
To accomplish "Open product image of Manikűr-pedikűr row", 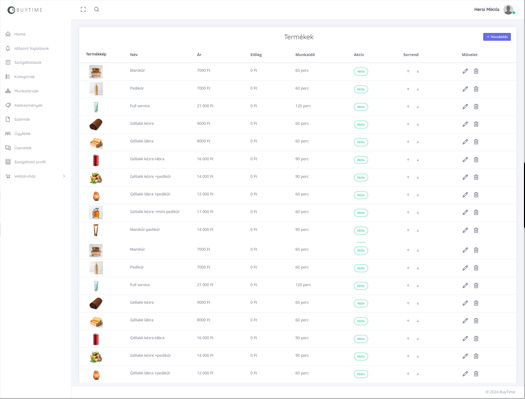I will (96, 230).
